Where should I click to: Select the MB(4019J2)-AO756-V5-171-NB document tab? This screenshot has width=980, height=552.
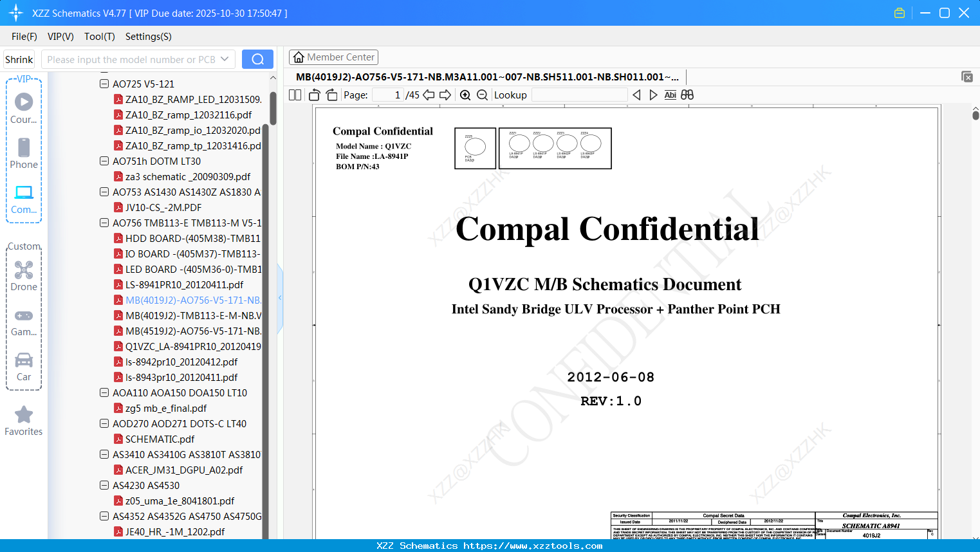(x=487, y=77)
